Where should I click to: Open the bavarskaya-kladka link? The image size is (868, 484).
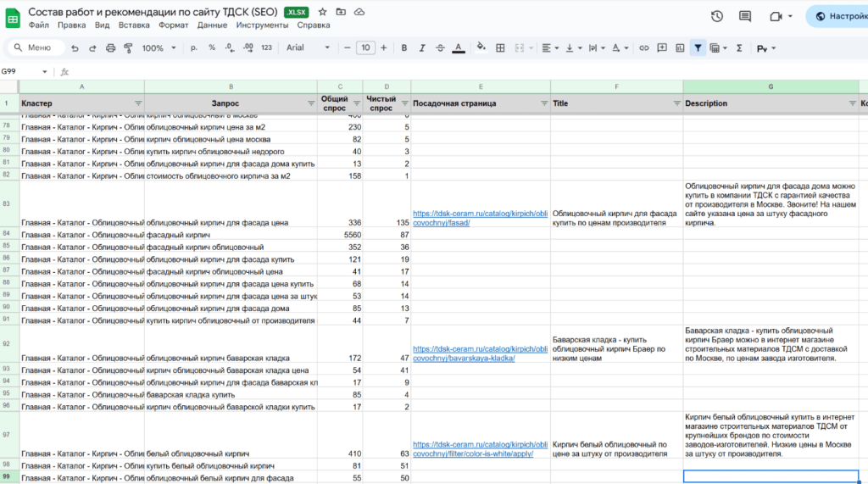[x=480, y=353]
